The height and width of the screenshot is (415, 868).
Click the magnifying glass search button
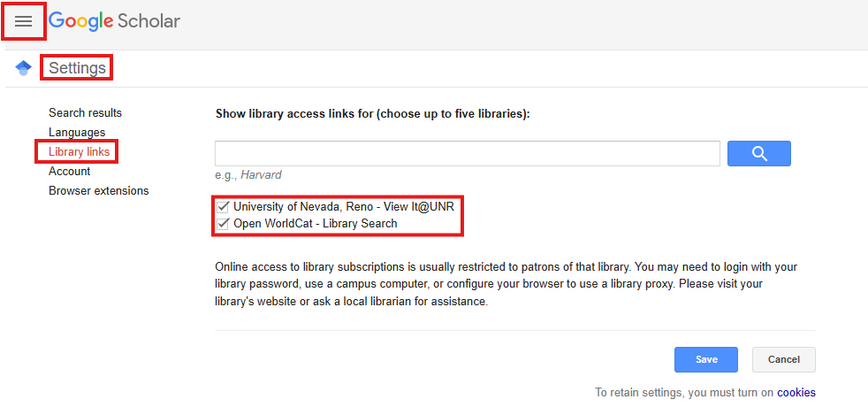click(x=759, y=153)
